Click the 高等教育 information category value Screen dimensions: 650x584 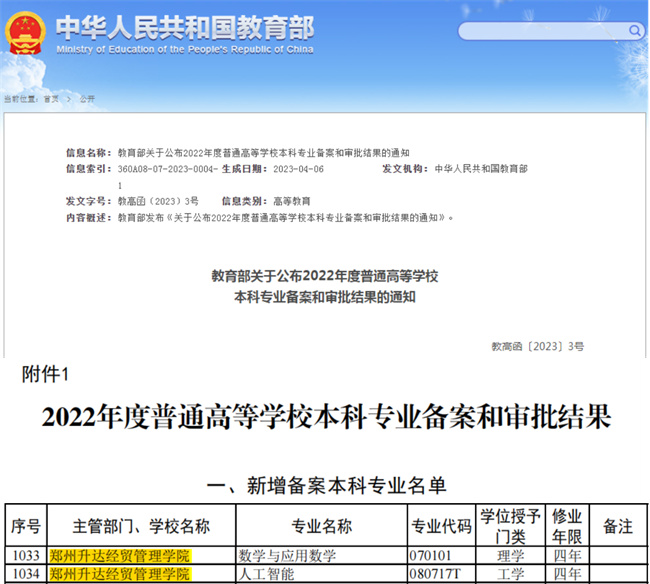[x=295, y=201]
